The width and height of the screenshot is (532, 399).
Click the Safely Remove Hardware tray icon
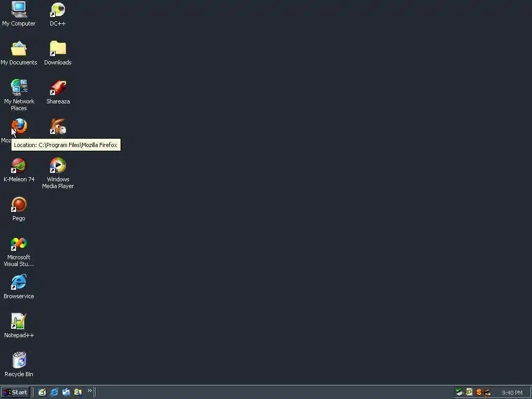[459, 392]
